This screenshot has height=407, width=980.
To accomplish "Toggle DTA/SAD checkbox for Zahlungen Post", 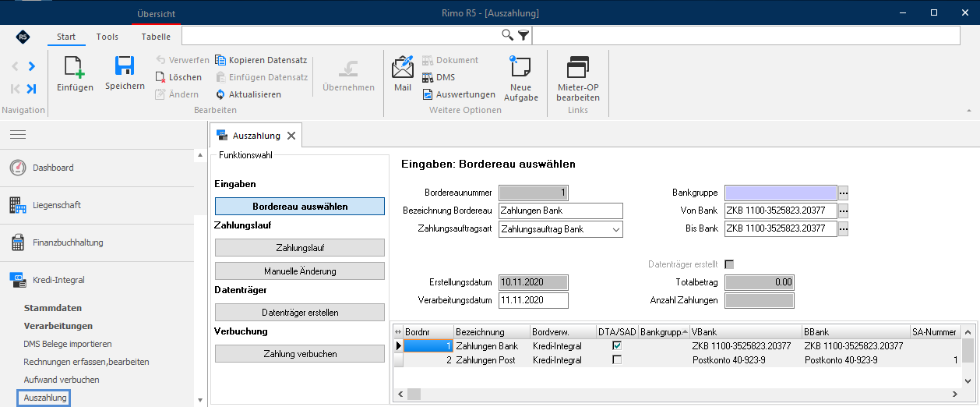I will pyautogui.click(x=617, y=359).
